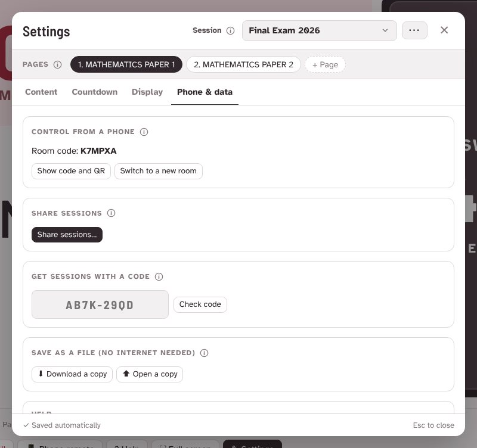This screenshot has width=477, height=448.
Task: Select the Phone & data tab
Action: coord(205,92)
